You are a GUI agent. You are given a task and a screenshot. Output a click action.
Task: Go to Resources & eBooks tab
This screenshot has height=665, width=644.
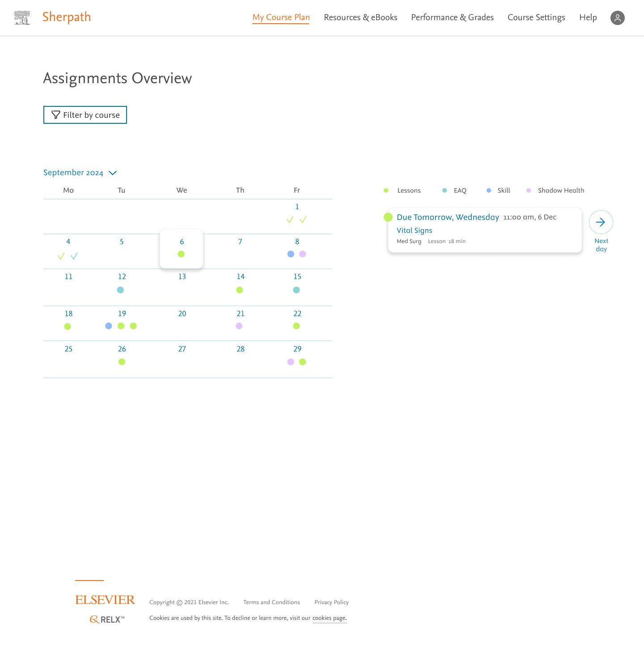coord(360,17)
